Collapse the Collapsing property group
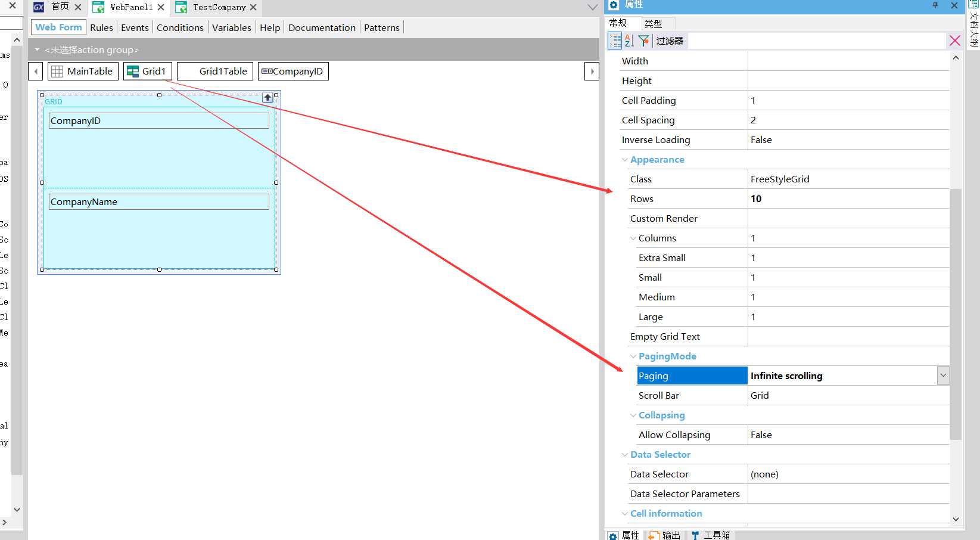This screenshot has width=980, height=540. [633, 415]
